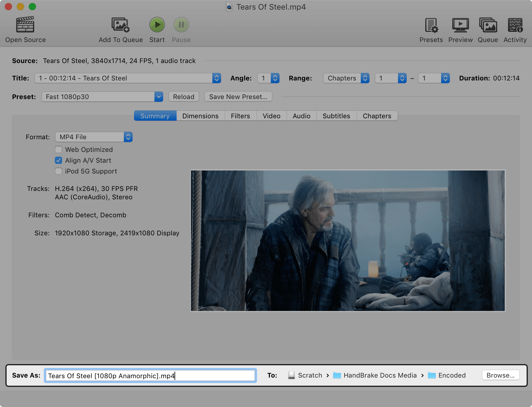This screenshot has width=532, height=407.
Task: Open the Format dropdown showing MP4 File
Action: [x=94, y=137]
